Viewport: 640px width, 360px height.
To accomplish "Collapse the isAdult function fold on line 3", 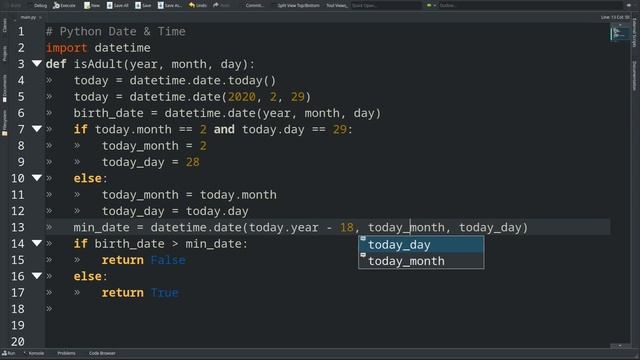I will tap(37, 64).
